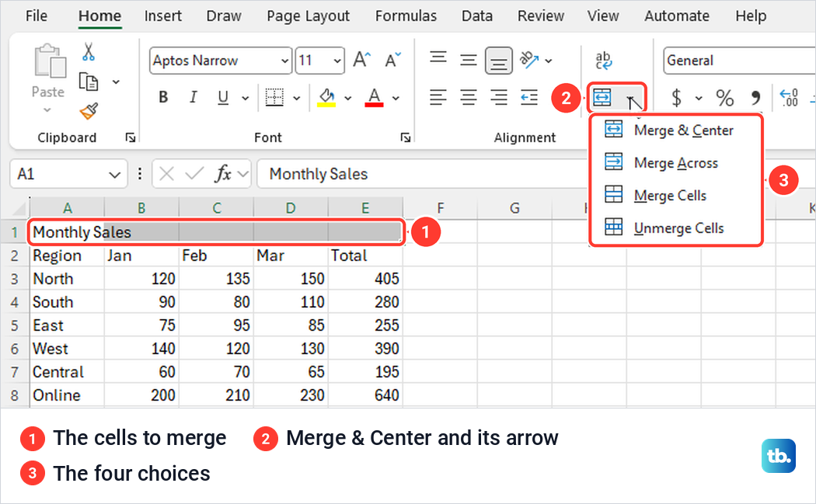This screenshot has width=816, height=504.
Task: Toggle Bold formatting
Action: pyautogui.click(x=163, y=97)
